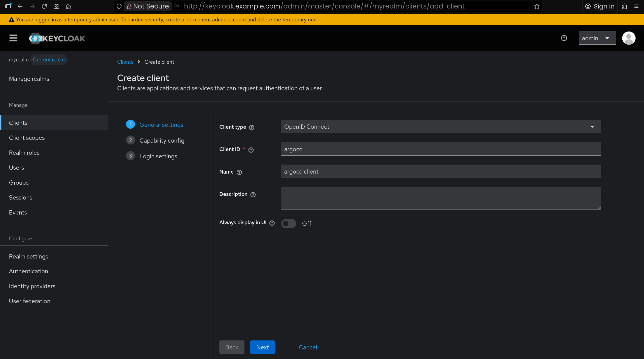Go to Capability config step
Viewport: 644px width, 359px height.
click(162, 140)
